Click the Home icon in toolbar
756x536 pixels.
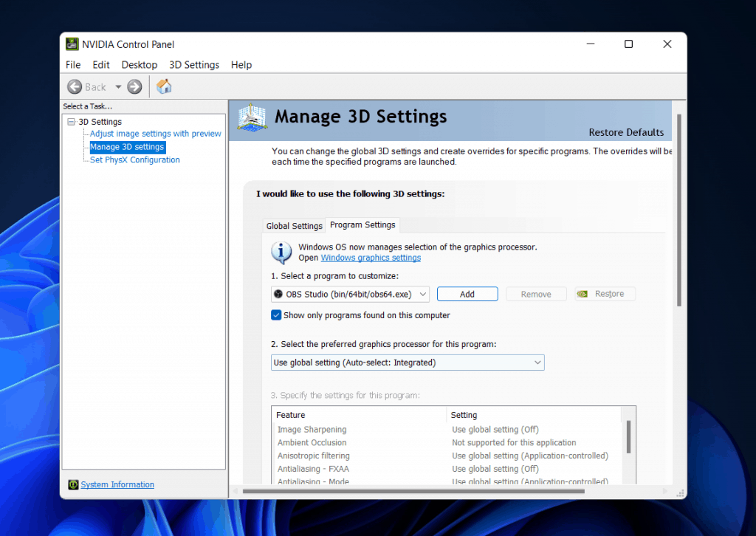[x=164, y=87]
